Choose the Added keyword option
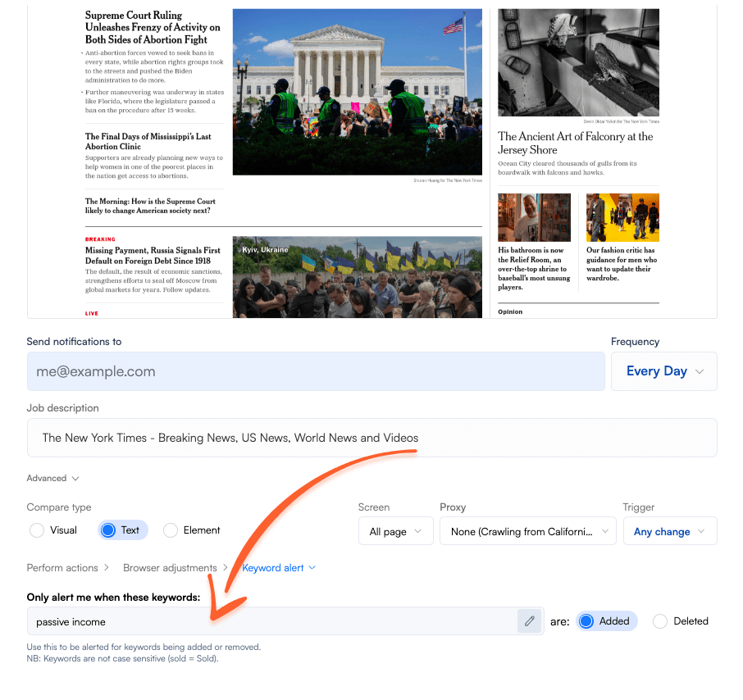 [x=586, y=621]
